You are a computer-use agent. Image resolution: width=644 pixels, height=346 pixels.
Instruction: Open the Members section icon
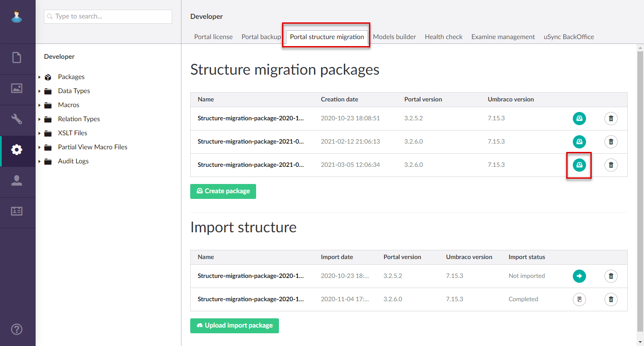coord(17,211)
